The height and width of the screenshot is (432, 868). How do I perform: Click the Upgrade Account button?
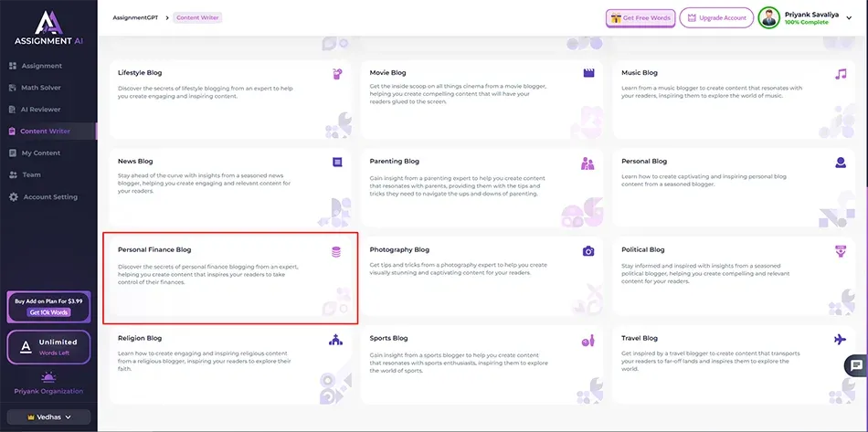coord(715,18)
